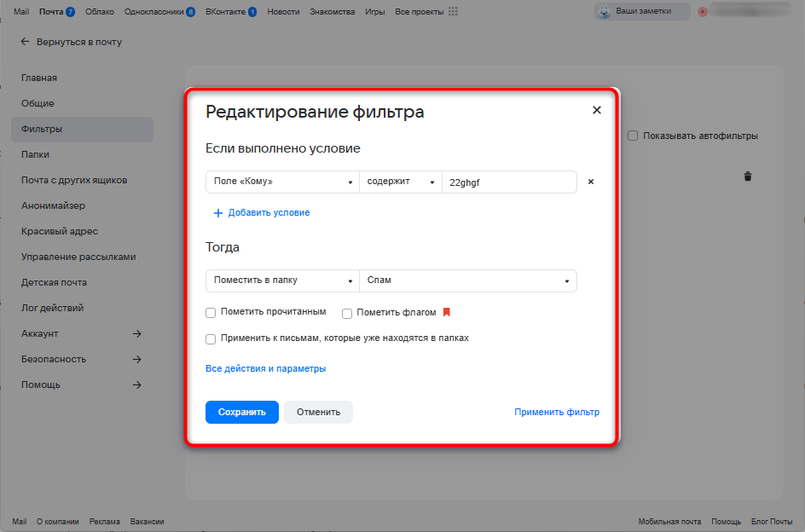Click 'Вернуться в почту' link

click(x=79, y=42)
